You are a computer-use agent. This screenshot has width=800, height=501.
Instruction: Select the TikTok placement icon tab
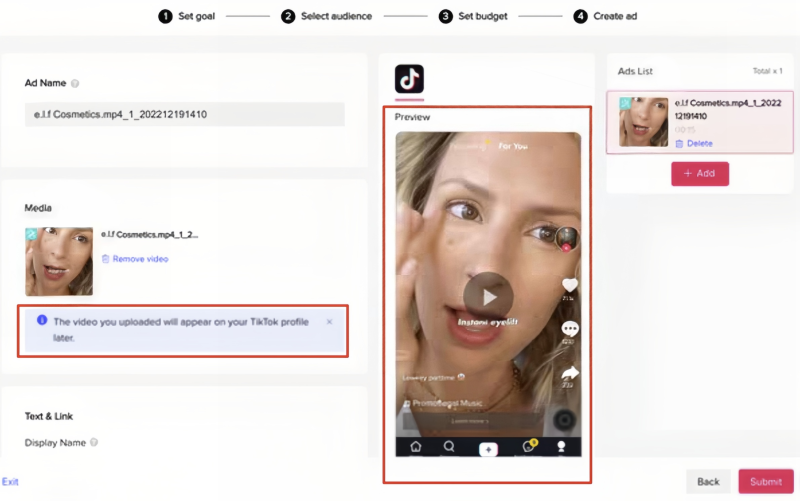pos(409,79)
